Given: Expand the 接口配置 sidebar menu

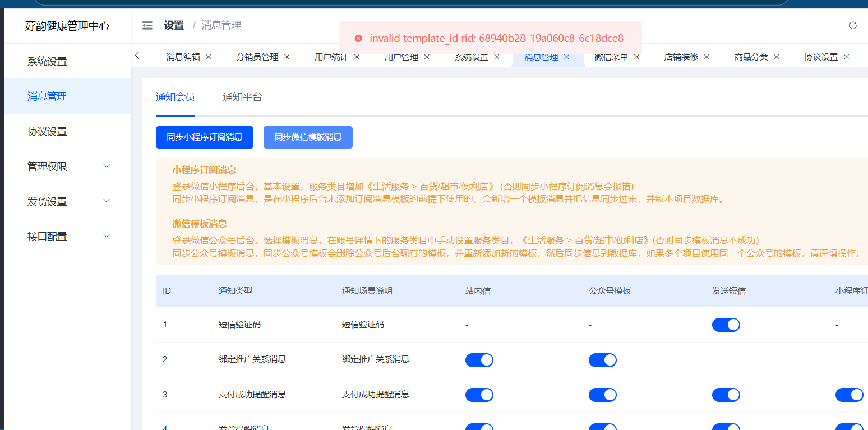Looking at the screenshot, I should [x=67, y=237].
